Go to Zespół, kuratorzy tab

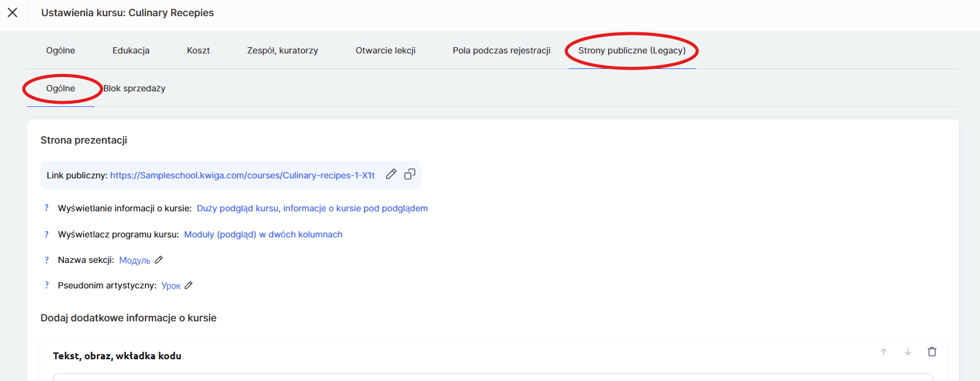(x=282, y=50)
